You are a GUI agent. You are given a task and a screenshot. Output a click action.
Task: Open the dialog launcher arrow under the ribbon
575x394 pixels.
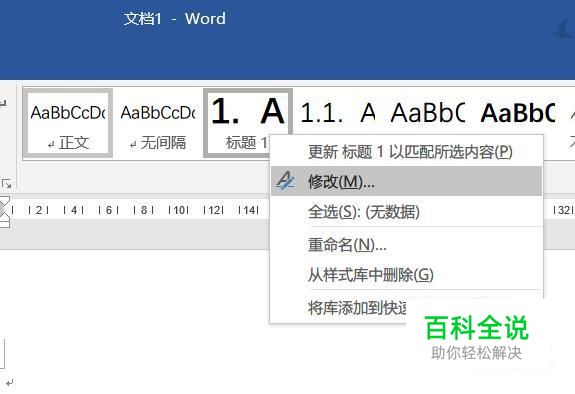point(7,183)
